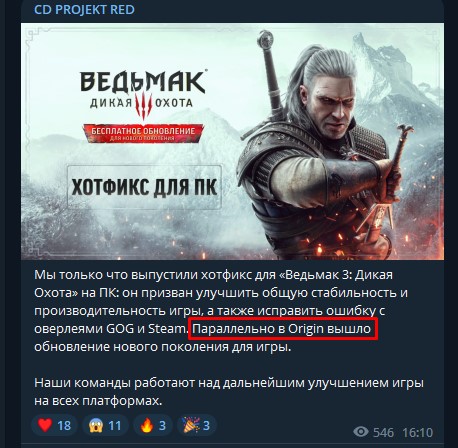
Task: Click the 546 views counter
Action: tap(383, 432)
